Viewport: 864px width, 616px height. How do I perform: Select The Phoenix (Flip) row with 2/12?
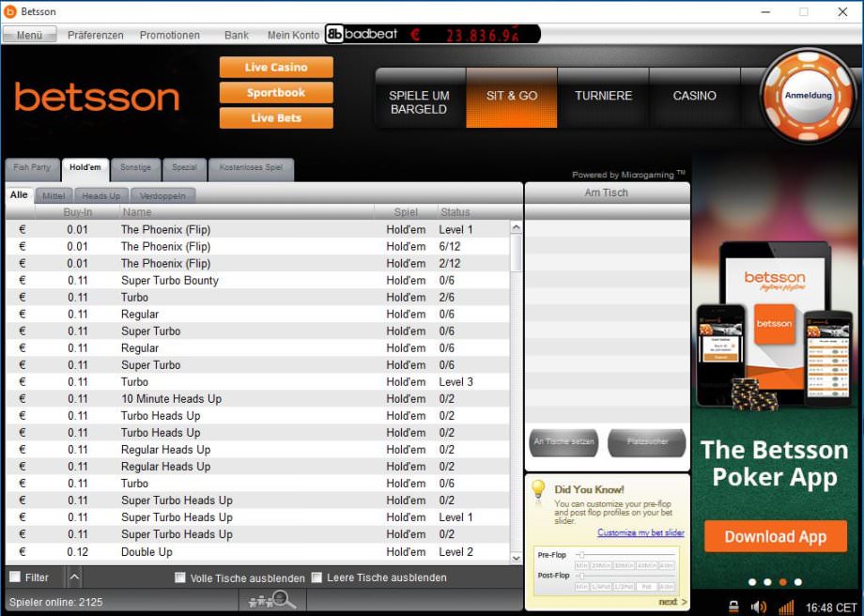258,263
